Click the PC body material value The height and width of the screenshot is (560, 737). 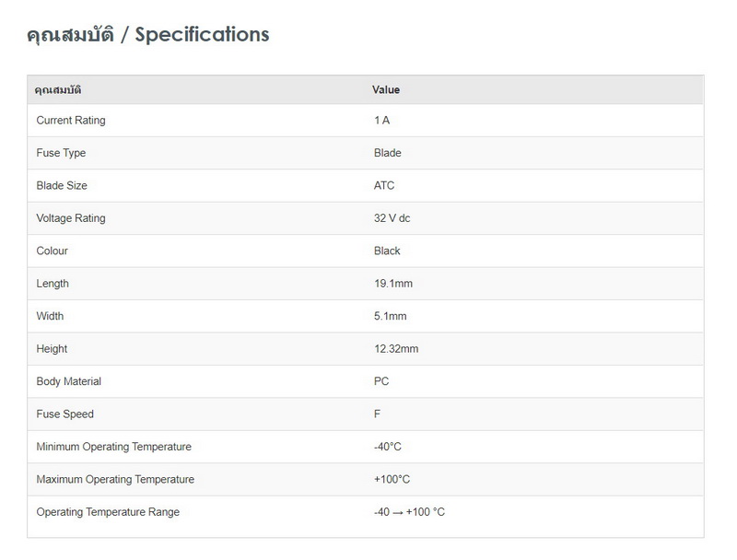point(381,381)
